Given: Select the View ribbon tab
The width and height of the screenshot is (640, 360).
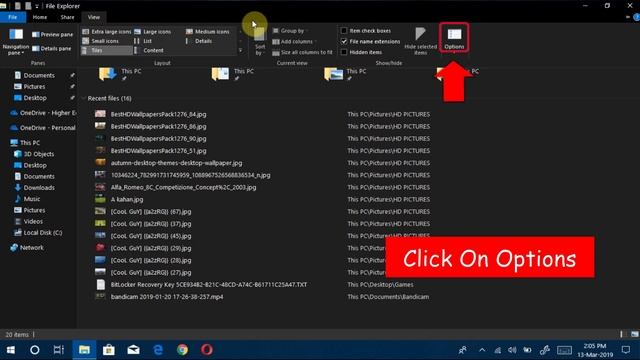Looking at the screenshot, I should tap(93, 17).
